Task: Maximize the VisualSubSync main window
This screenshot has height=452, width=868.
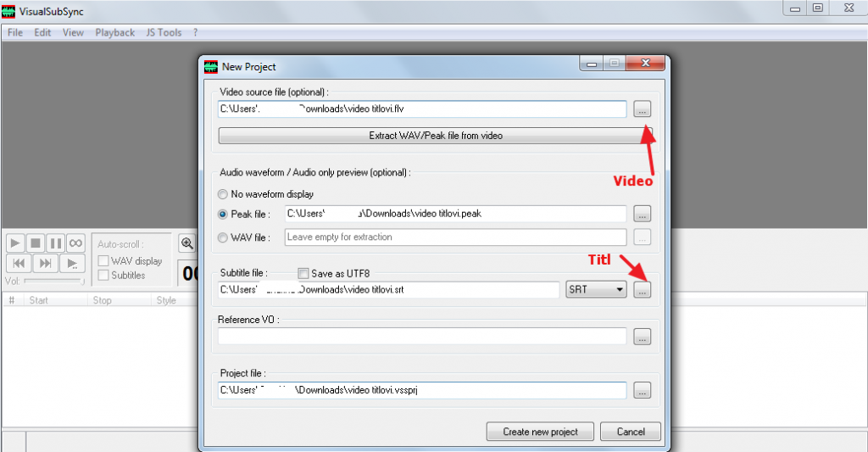Action: pyautogui.click(x=818, y=8)
